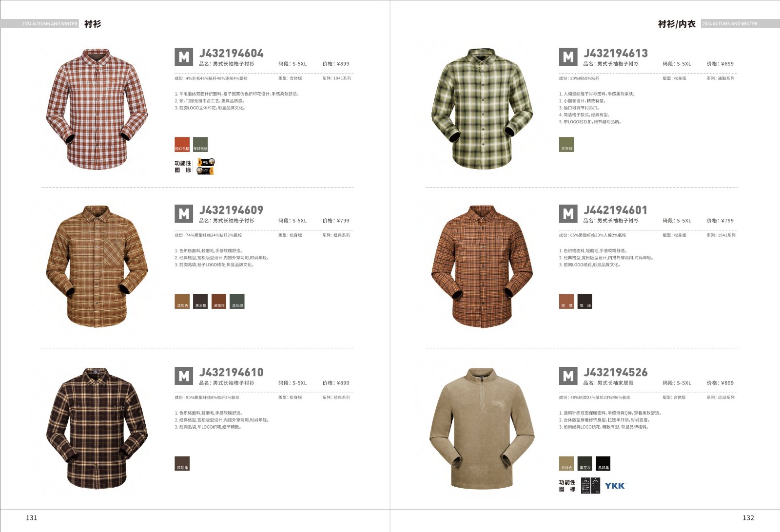This screenshot has height=532, width=780.
Task: Click the M size badge beside J432194609
Action: (x=184, y=214)
